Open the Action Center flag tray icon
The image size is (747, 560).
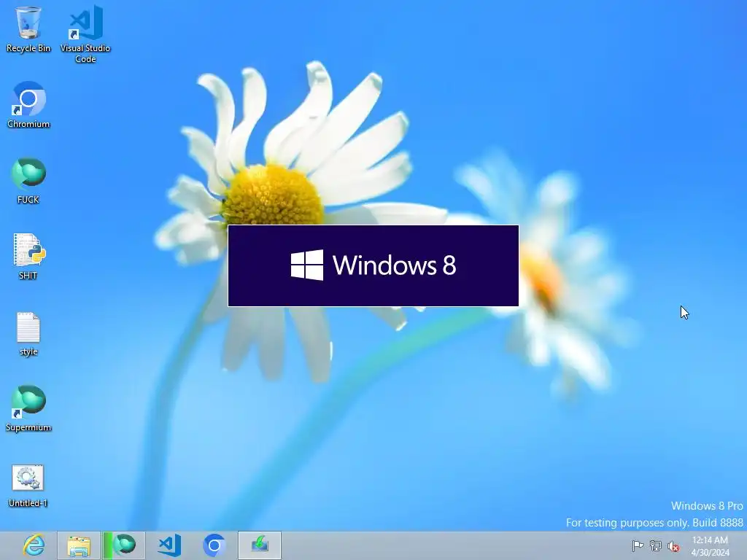pos(638,545)
